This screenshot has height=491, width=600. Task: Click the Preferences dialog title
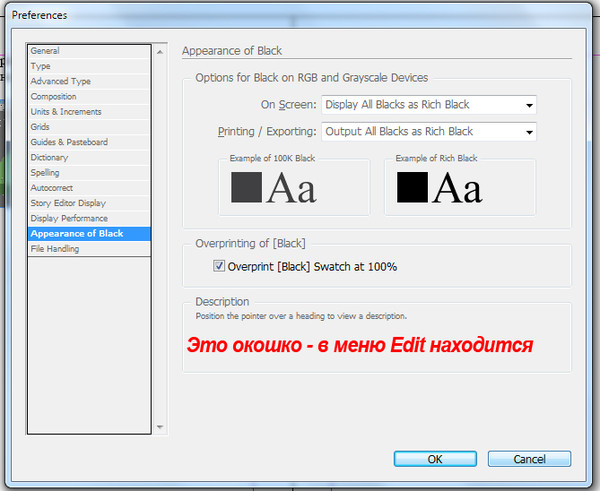coord(39,15)
